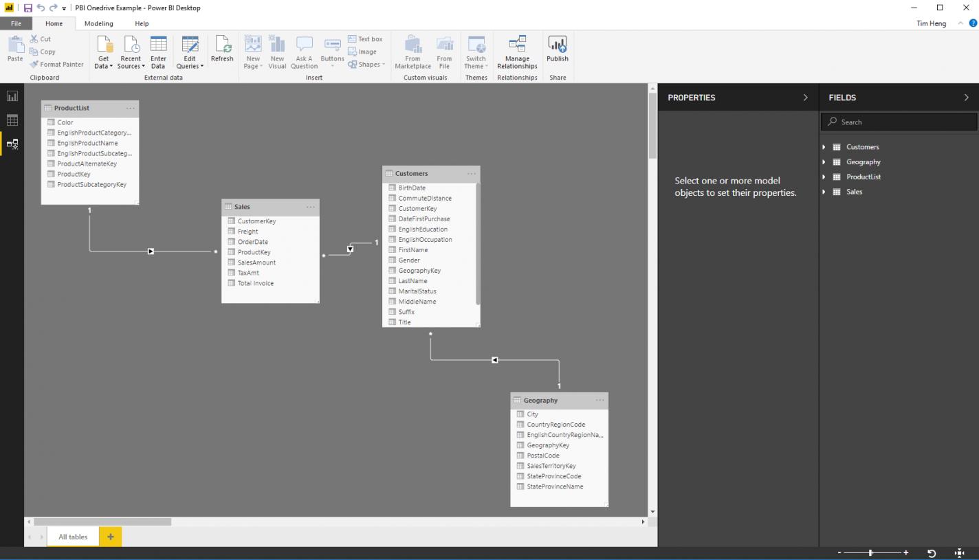Click the Undo arrow in title bar

41,8
